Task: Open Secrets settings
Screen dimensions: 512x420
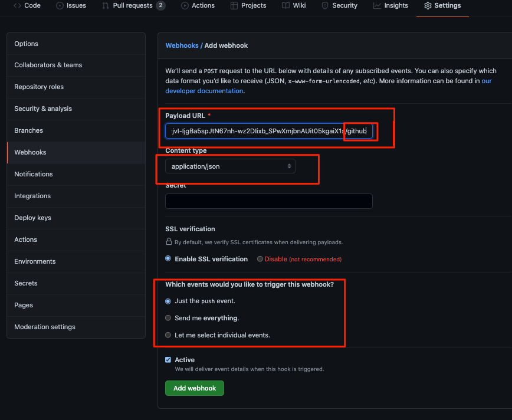Action: pos(76,284)
